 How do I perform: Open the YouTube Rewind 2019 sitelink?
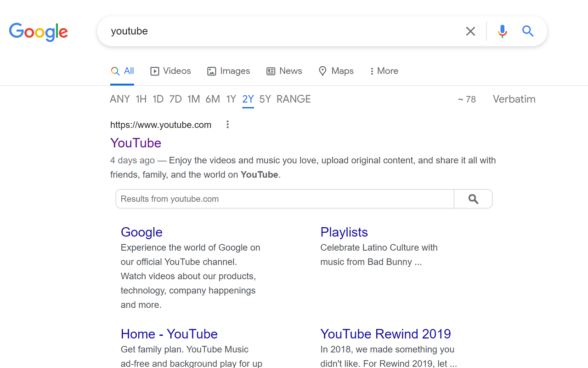(x=385, y=333)
